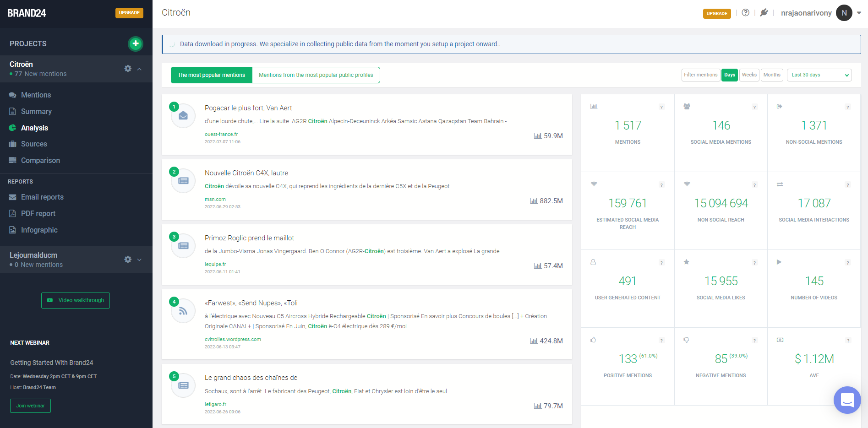Open the Sources page

coord(34,144)
